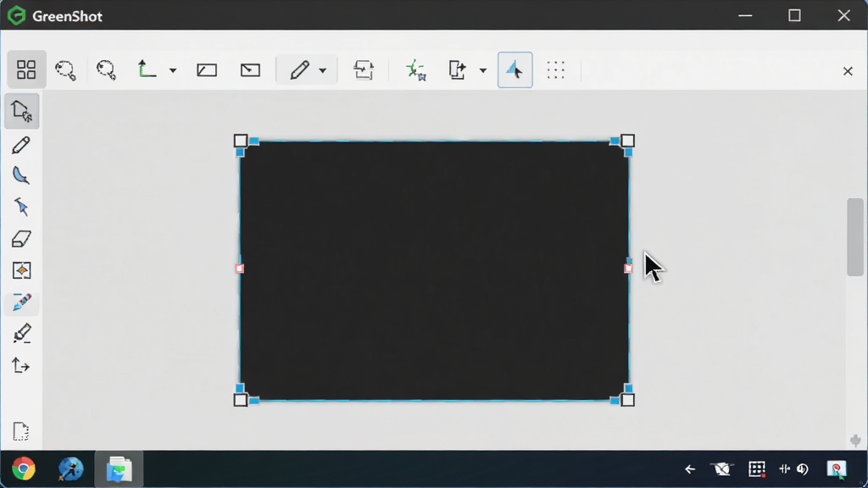This screenshot has height=488, width=868.
Task: Expand the corner arrow tool dropdown
Action: click(173, 71)
